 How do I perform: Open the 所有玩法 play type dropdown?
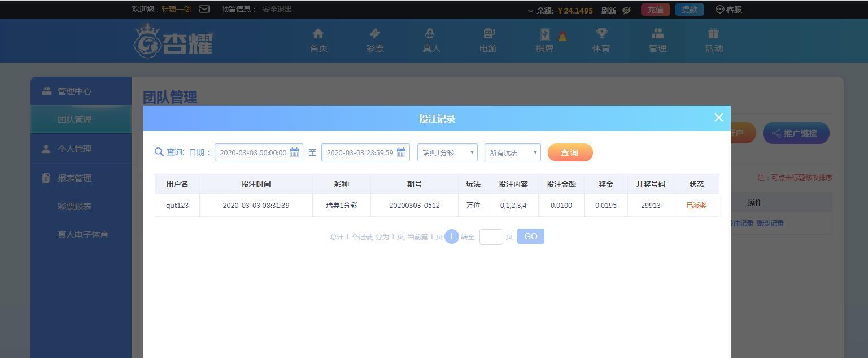[513, 152]
